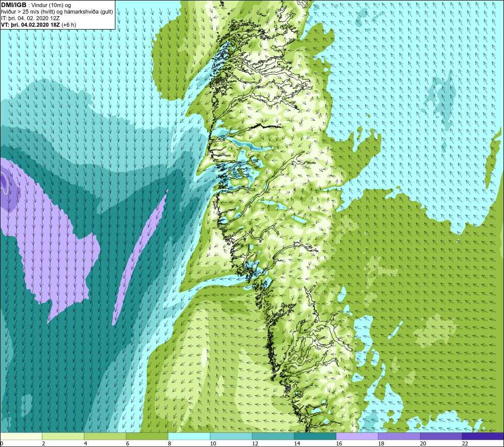Click the 2–4 m/s light green legend swatch
The width and height of the screenshot is (504, 447).
[63, 436]
